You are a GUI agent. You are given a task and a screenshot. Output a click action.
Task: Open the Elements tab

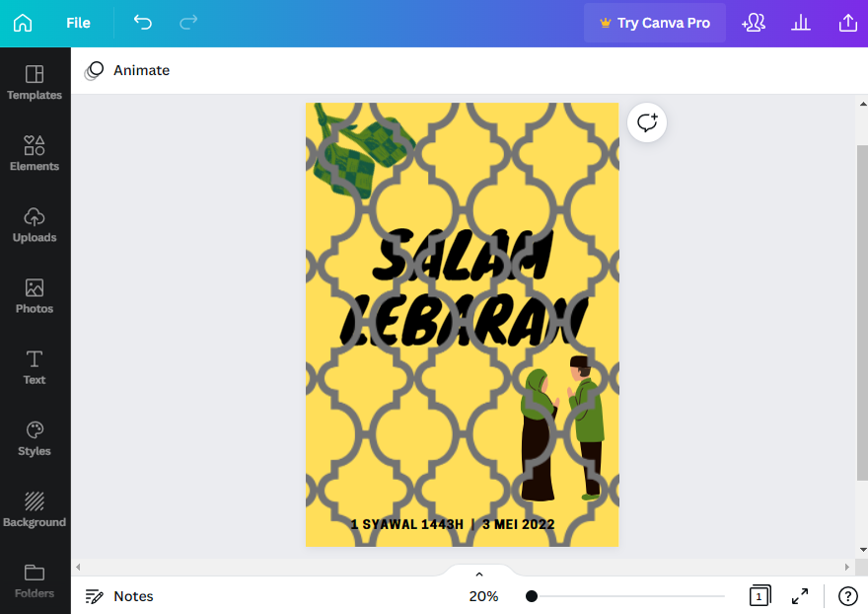tap(35, 154)
